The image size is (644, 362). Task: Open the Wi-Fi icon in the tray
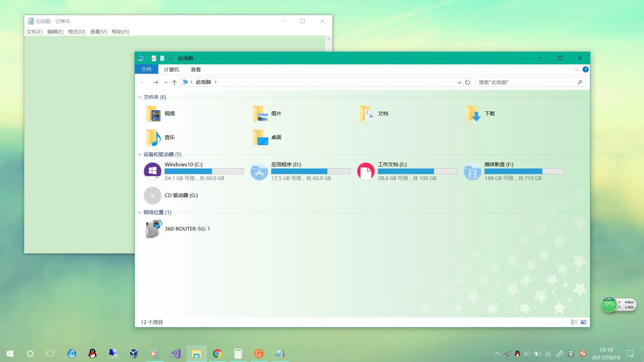point(549,354)
